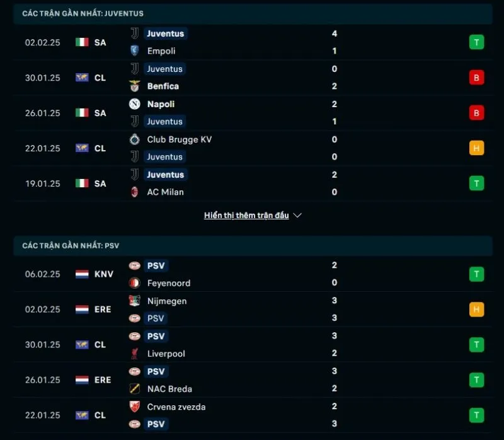Click the AC Milan crest icon
This screenshot has width=504, height=440.
pos(134,192)
